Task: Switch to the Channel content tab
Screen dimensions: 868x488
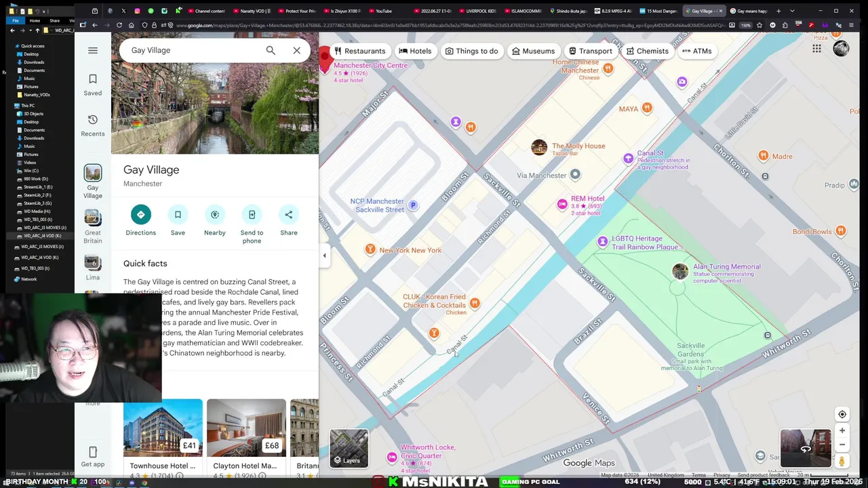Action: point(206,11)
